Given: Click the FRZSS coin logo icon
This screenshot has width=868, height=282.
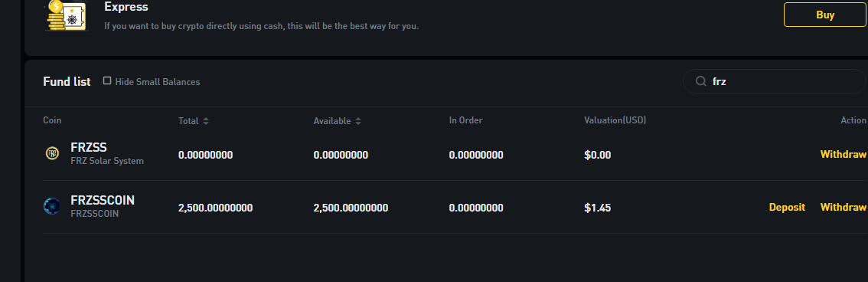Looking at the screenshot, I should point(52,153).
